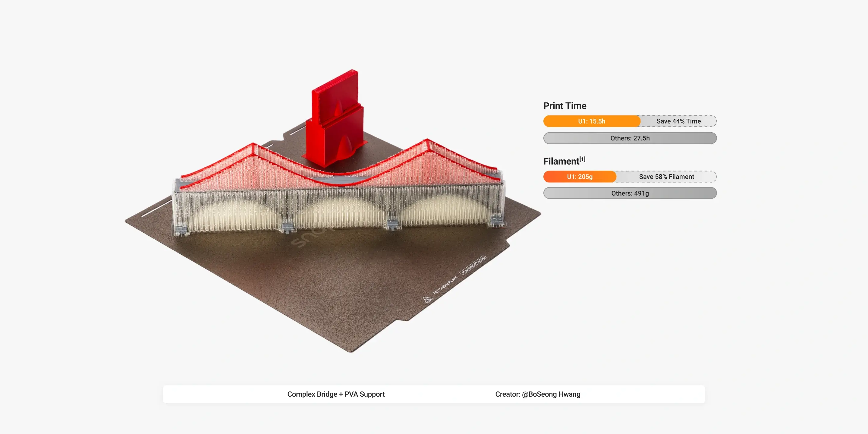Click the Save 44% Time segment
This screenshot has width=868, height=434.
[x=678, y=121]
